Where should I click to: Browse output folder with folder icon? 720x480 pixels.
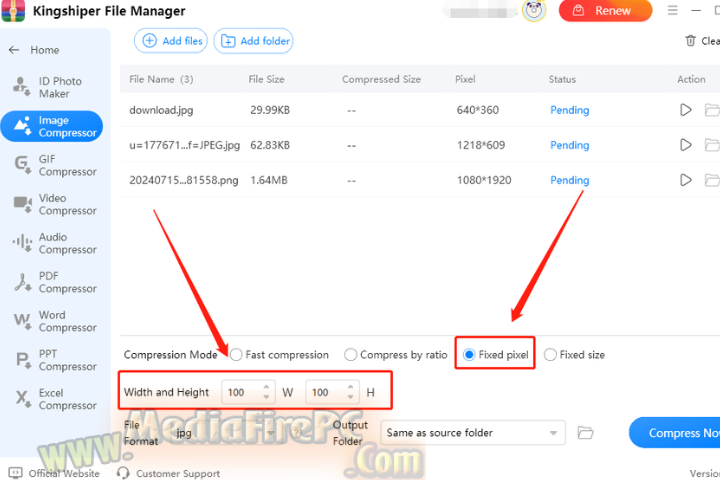click(585, 433)
